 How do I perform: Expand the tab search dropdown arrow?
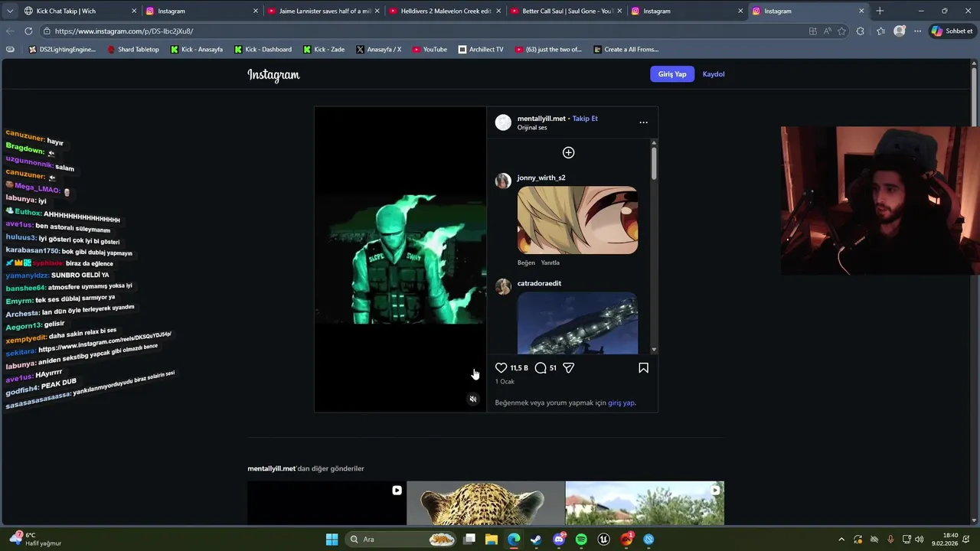pos(10,11)
